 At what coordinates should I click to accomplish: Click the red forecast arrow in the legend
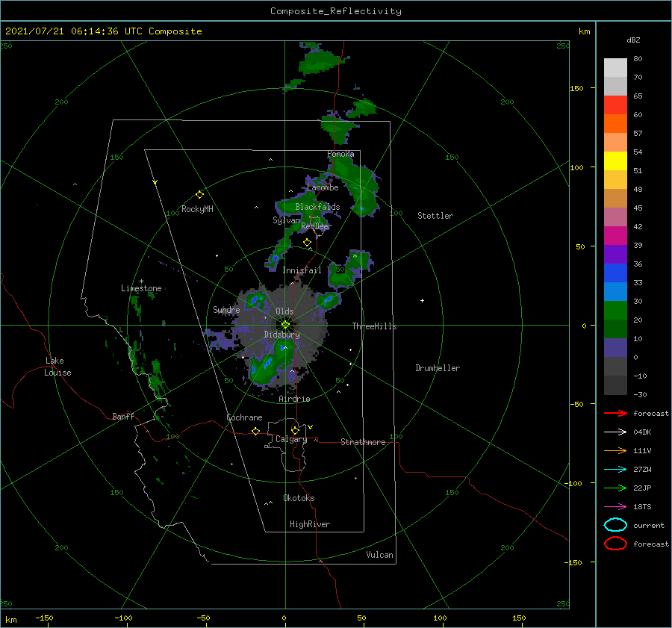pos(615,413)
